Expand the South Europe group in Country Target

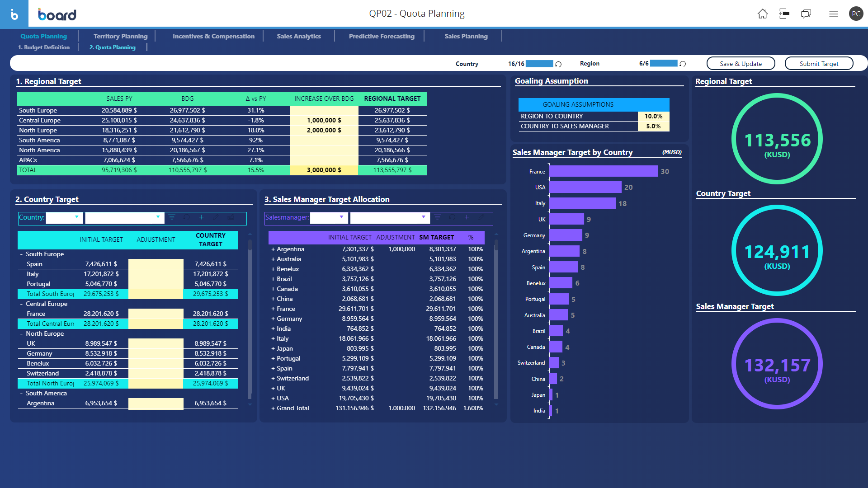point(21,254)
